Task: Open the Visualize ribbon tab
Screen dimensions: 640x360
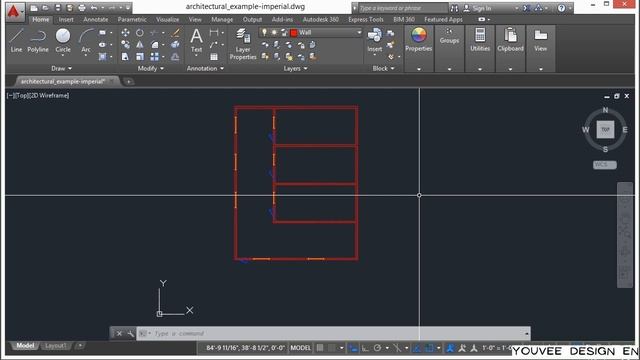Action: 167,19
